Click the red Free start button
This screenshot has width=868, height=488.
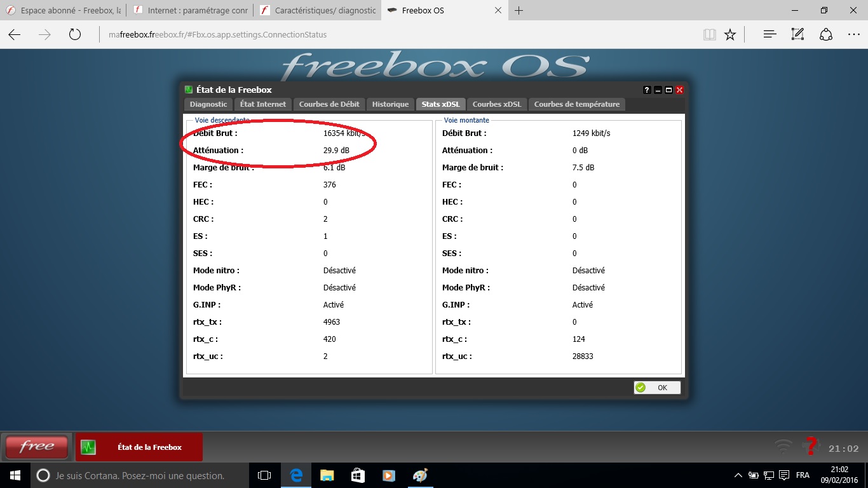click(x=37, y=447)
